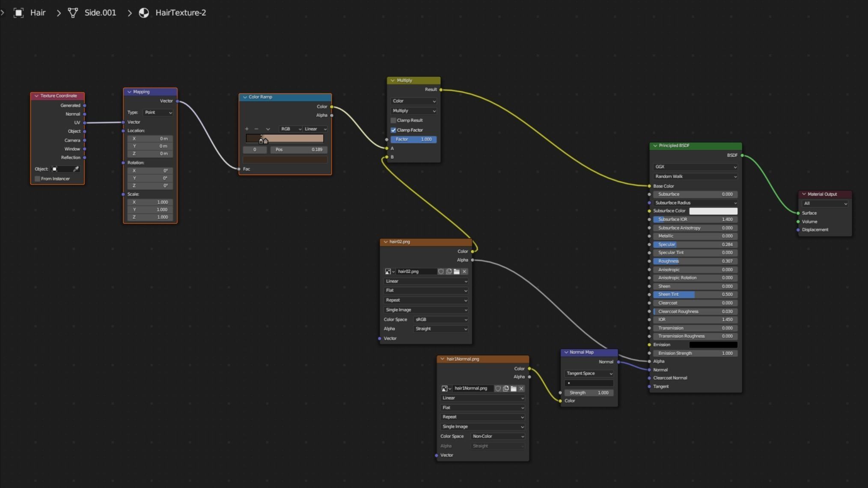Click the eyedropper in the Texture Coordinate node
This screenshot has width=868, height=488.
pos(76,169)
